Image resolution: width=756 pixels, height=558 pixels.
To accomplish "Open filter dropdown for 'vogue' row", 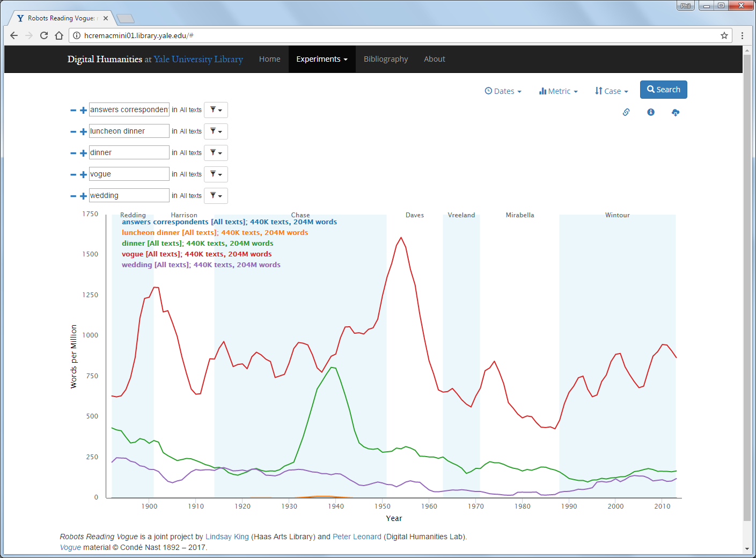I will click(216, 174).
